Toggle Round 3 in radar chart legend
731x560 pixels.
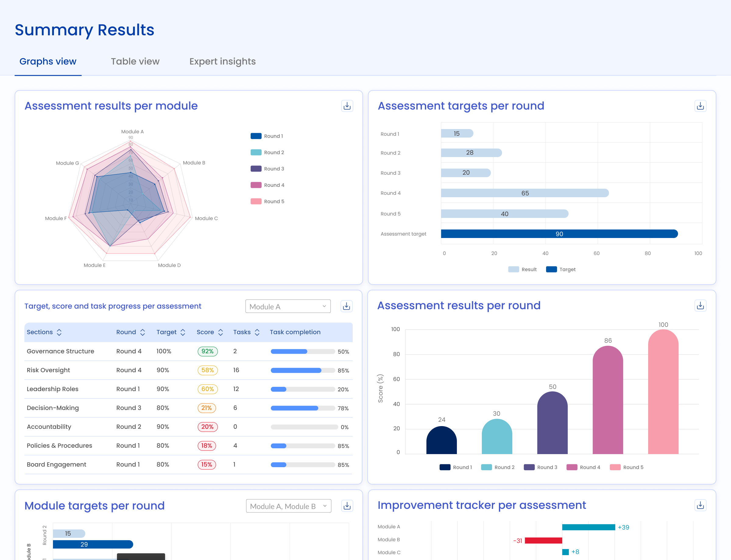click(x=267, y=169)
